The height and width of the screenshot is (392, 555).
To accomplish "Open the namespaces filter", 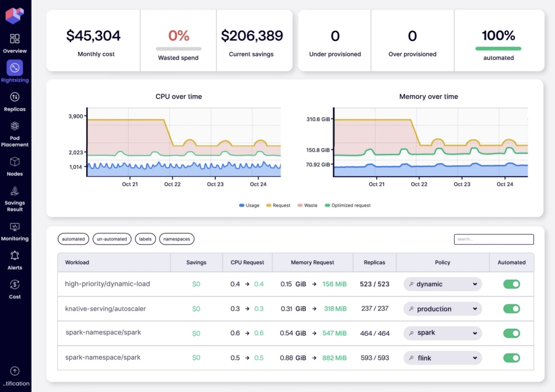I will 177,239.
